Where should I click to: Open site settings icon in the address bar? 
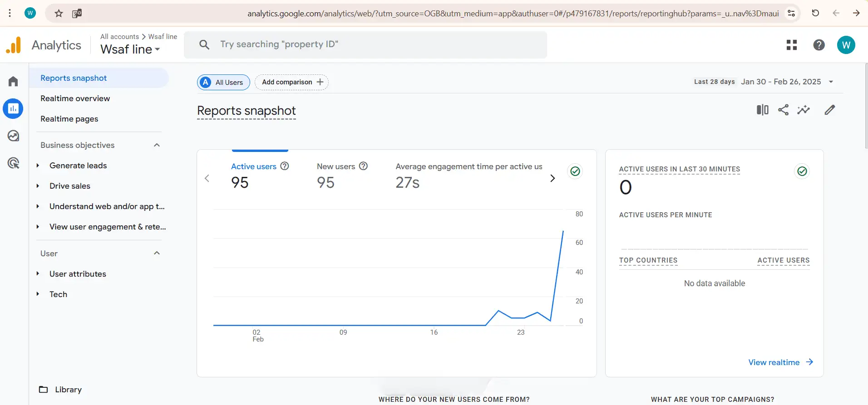click(791, 13)
